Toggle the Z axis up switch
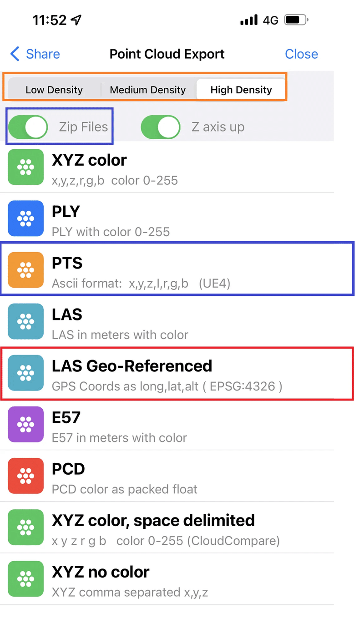The image size is (364, 624). [x=161, y=127]
